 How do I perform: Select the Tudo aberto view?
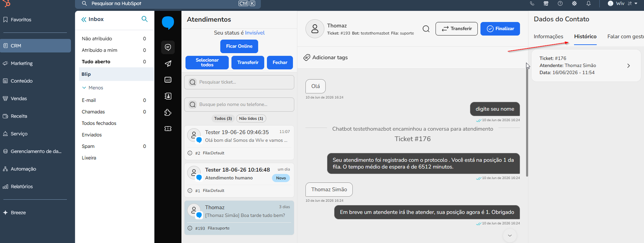[114, 62]
